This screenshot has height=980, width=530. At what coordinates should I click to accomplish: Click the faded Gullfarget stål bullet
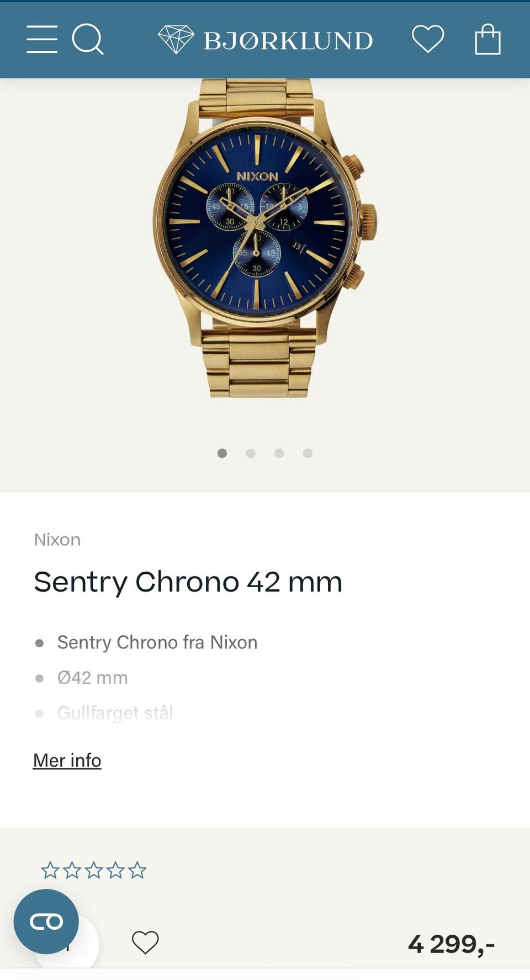pyautogui.click(x=115, y=712)
